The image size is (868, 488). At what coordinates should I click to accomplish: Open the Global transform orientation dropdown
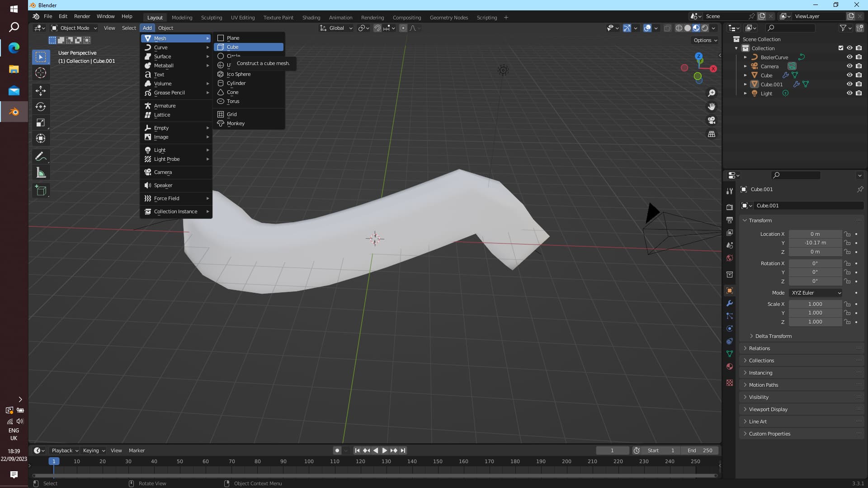(336, 28)
